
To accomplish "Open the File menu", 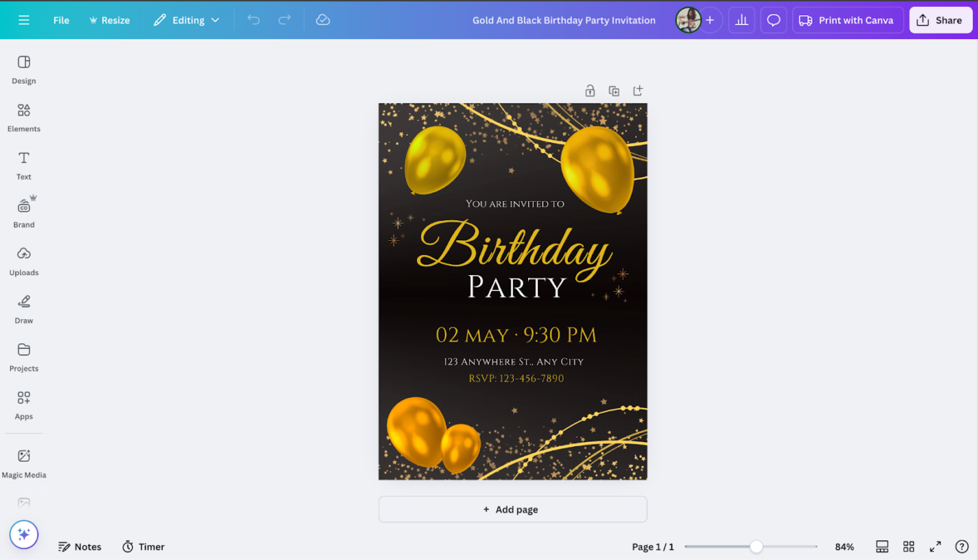I will (61, 20).
